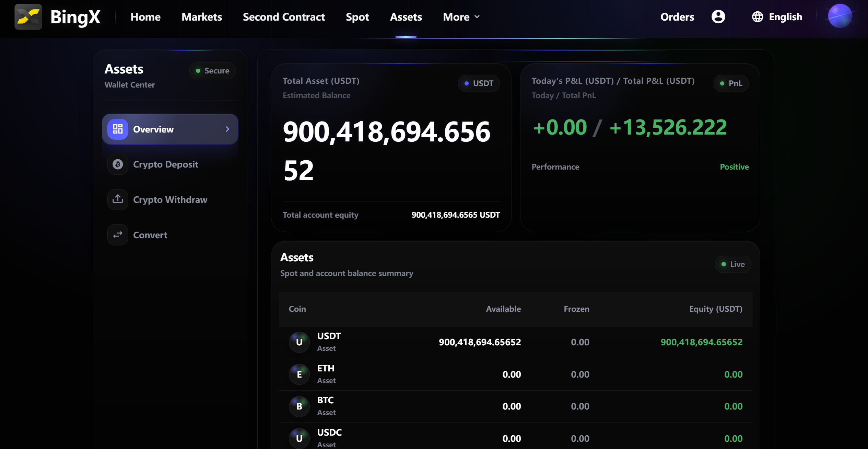The height and width of the screenshot is (449, 868).
Task: Open Second Contract in navigation
Action: coord(284,17)
